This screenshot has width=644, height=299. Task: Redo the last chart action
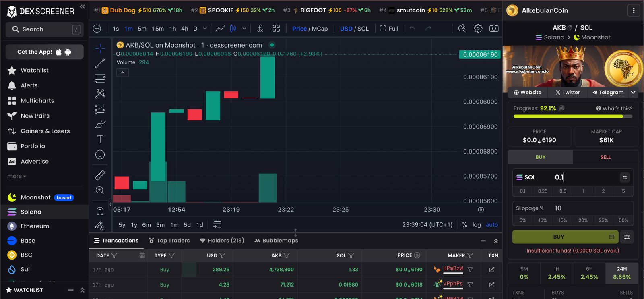tap(428, 29)
